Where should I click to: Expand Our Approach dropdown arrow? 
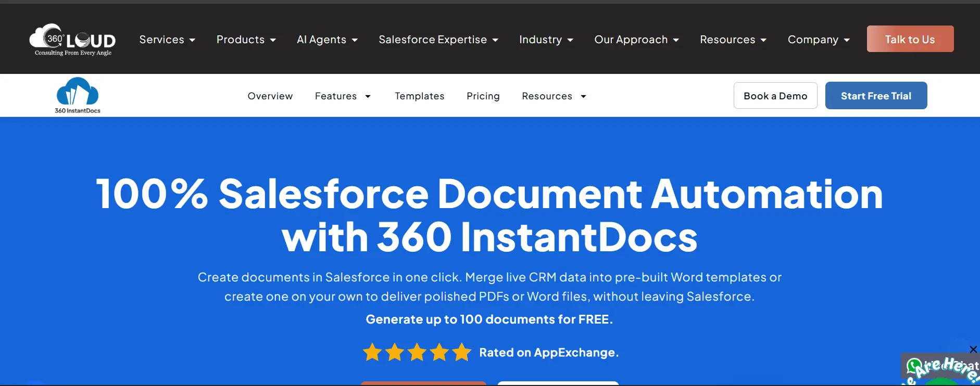676,40
